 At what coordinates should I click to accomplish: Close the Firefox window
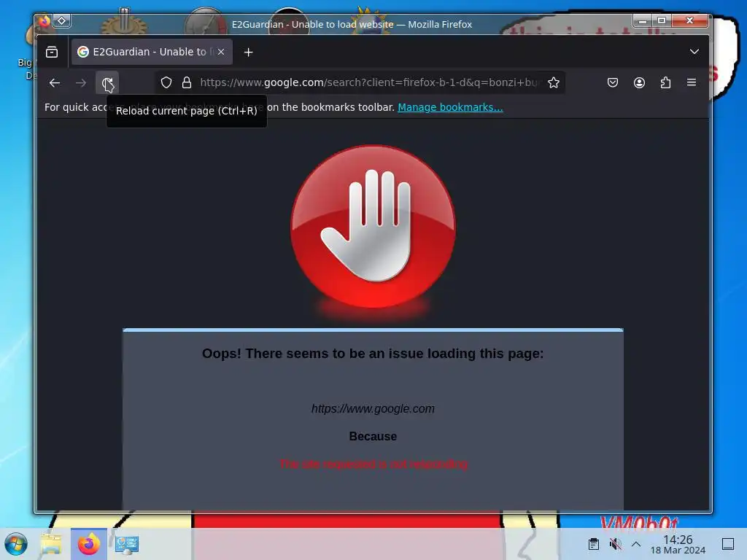690,21
